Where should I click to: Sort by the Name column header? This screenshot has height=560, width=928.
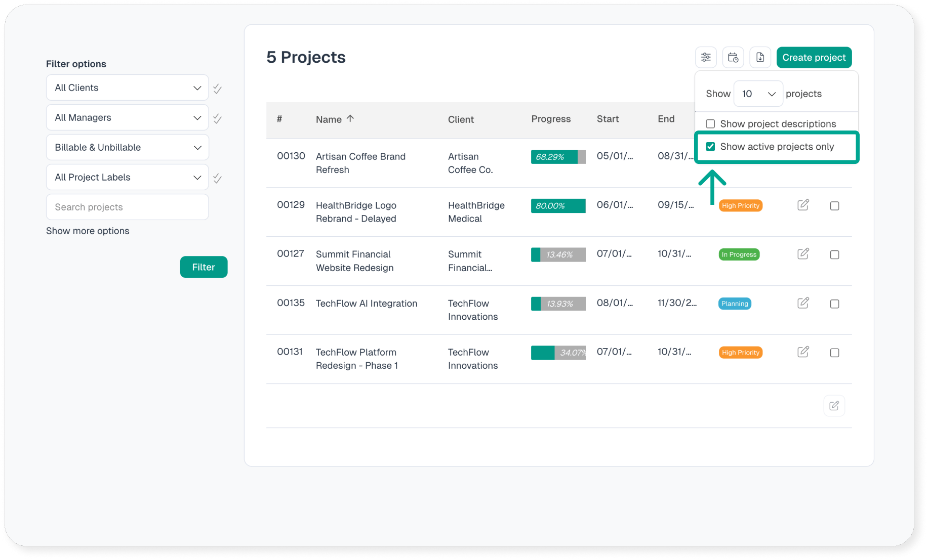point(329,119)
